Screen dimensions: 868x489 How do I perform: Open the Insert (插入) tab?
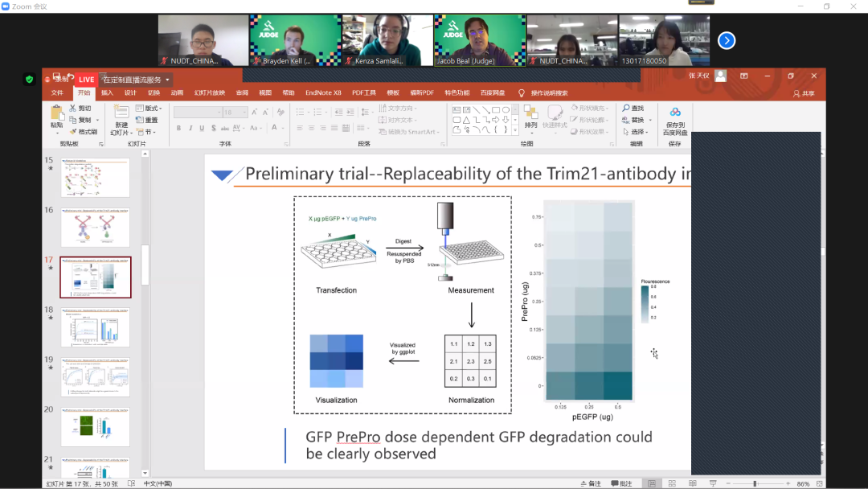point(107,93)
